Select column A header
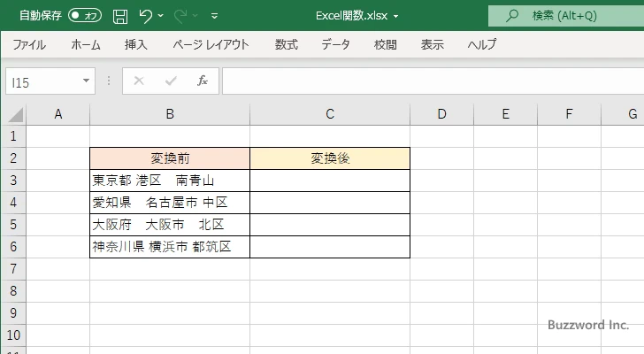Screen dimensions: 644x354 58,114
